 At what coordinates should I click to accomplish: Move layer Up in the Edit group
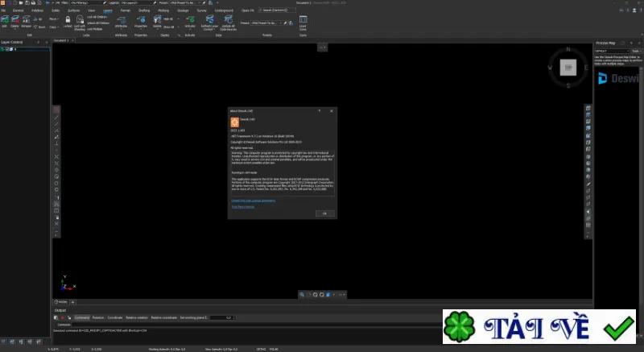coord(38,19)
